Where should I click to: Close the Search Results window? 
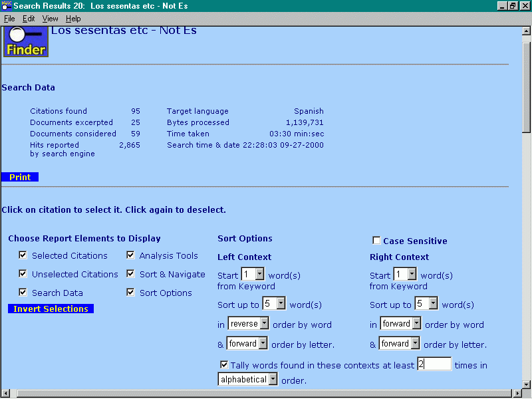point(525,6)
